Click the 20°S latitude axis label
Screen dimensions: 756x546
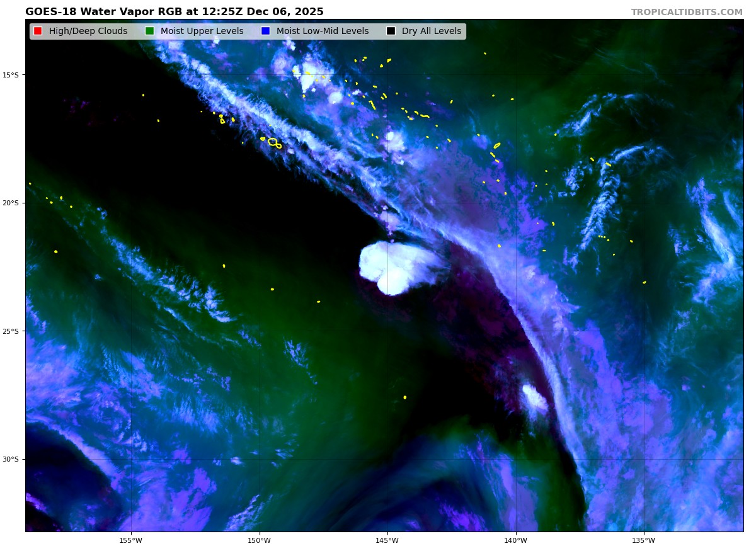11,203
